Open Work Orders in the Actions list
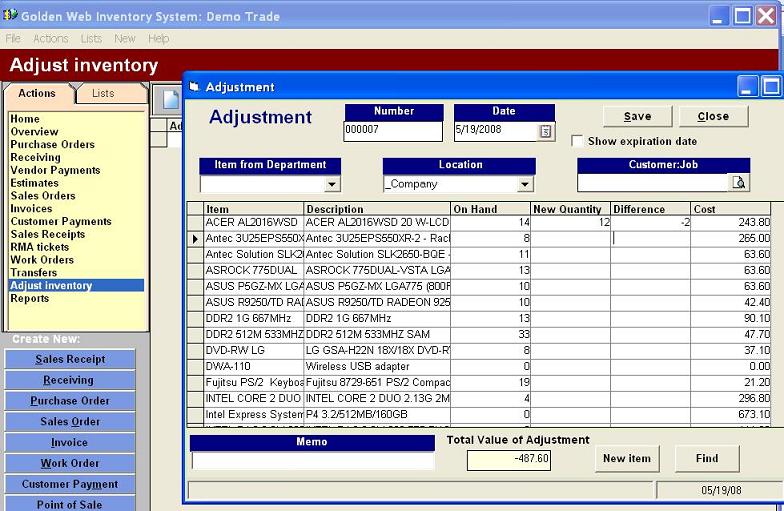 point(42,260)
